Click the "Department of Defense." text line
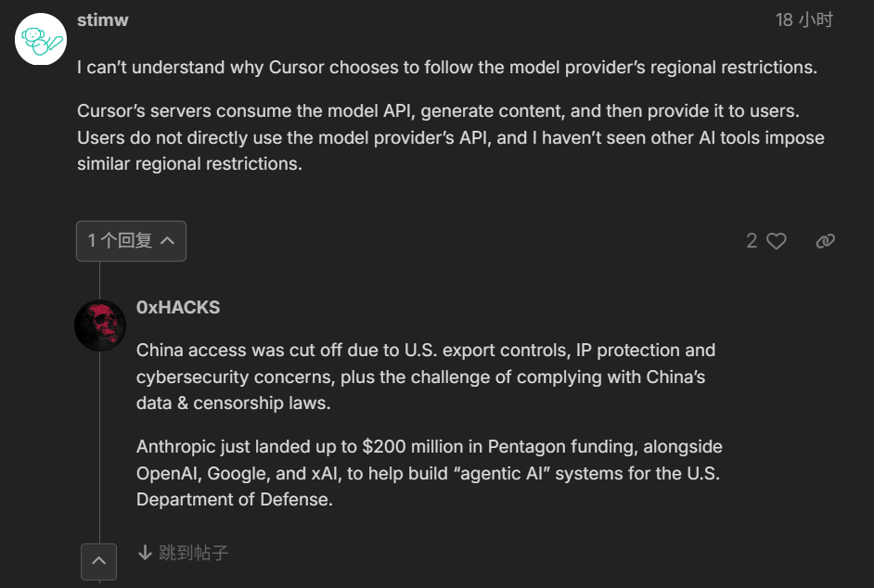874x588 pixels. pos(235,499)
